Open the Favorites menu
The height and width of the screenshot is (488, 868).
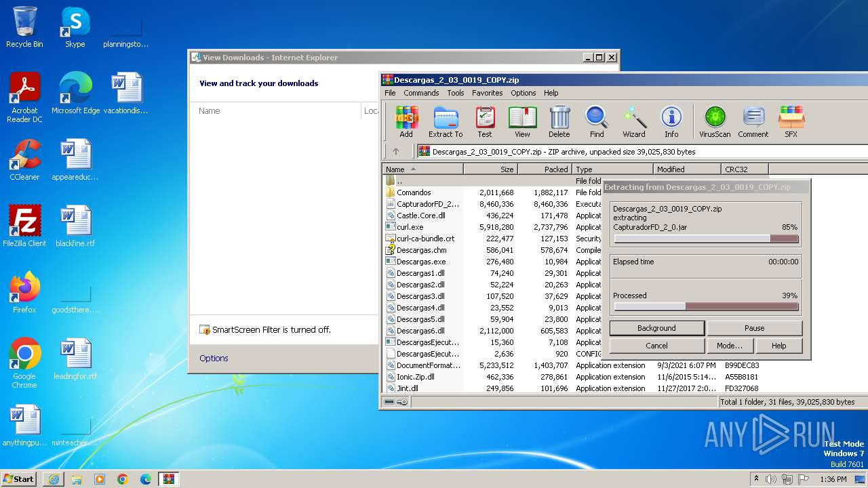488,93
